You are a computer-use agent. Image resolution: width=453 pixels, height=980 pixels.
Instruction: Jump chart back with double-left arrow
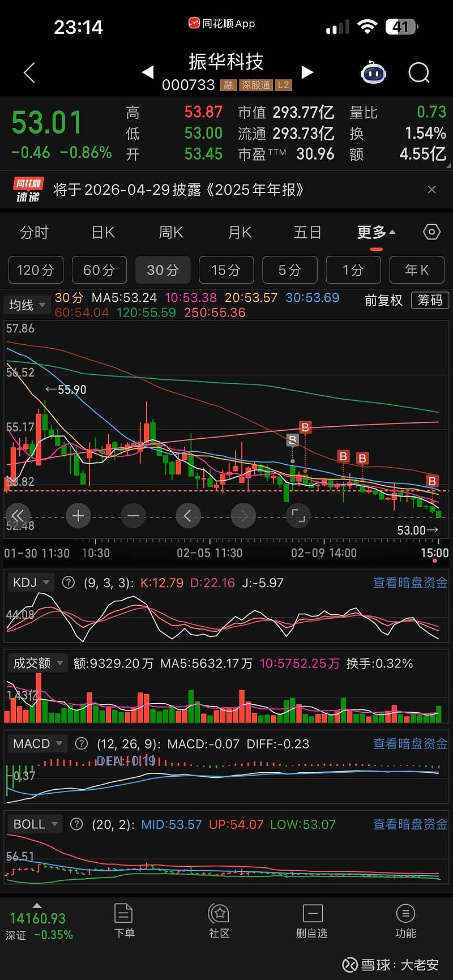(18, 515)
